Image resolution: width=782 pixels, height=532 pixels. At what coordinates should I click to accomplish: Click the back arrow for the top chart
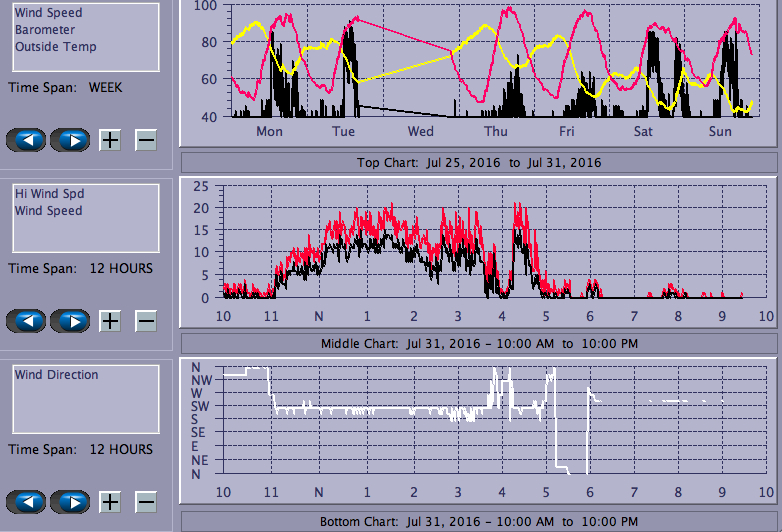pos(27,140)
